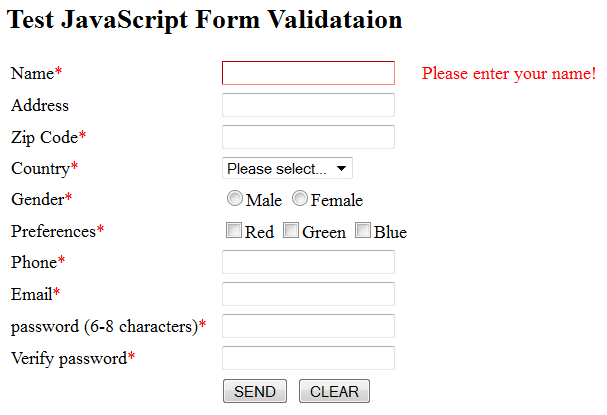The height and width of the screenshot is (415, 607).
Task: Click the 'Please enter your name!' error message
Action: click(509, 73)
